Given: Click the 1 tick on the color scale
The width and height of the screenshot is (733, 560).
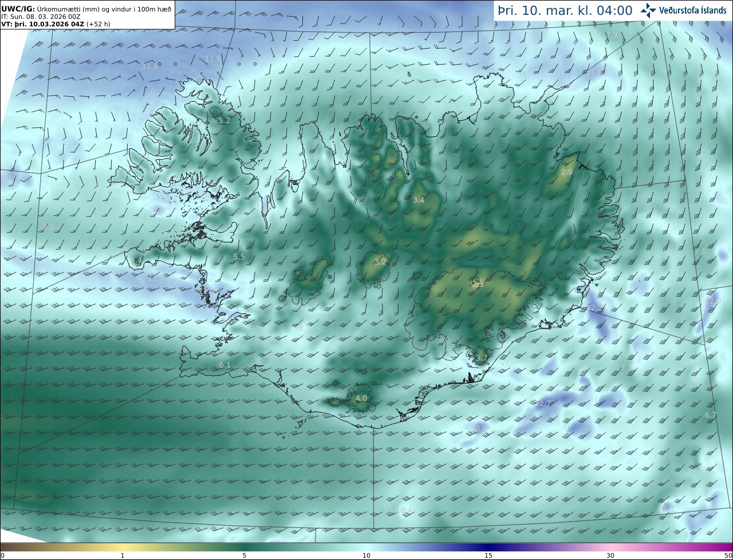Looking at the screenshot, I should pyautogui.click(x=123, y=555).
